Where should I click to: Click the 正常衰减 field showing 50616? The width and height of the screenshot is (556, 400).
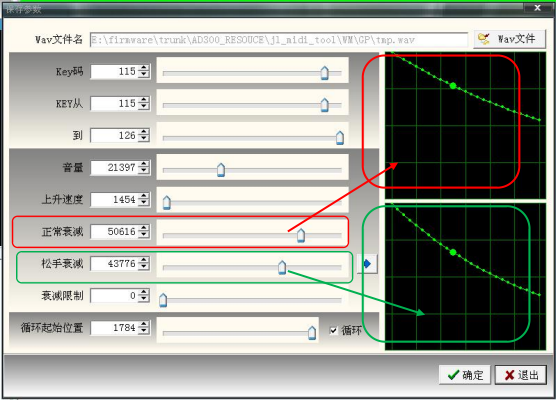(114, 232)
